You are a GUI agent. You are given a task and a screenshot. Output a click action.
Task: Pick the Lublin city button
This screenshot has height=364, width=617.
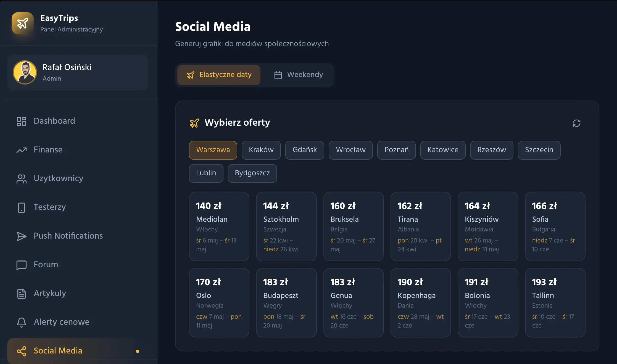[206, 173]
